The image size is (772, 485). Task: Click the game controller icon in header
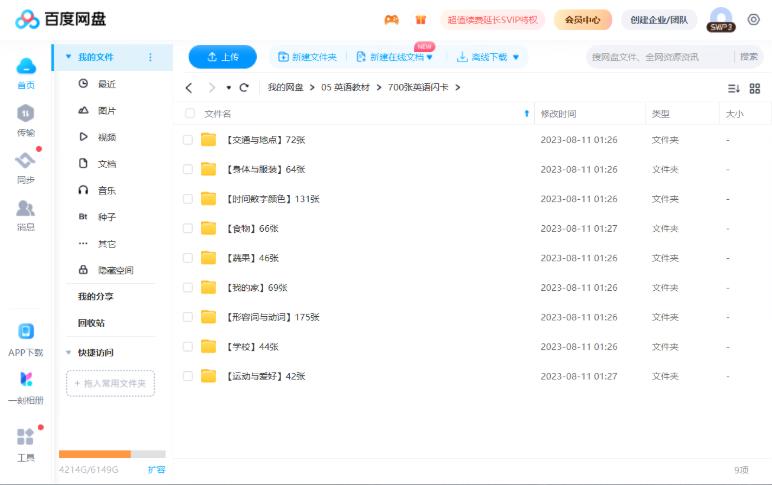click(x=391, y=20)
